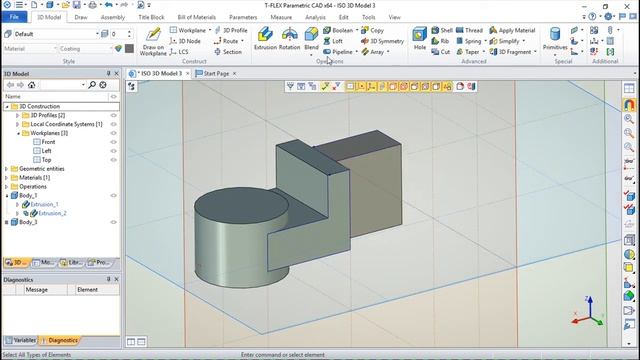Expand the 3D Profiles folder
640x360 pixels.
pyautogui.click(x=18, y=116)
